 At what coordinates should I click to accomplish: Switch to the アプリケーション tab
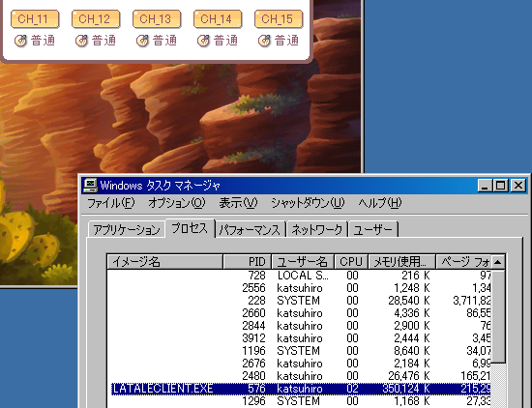[x=127, y=230]
